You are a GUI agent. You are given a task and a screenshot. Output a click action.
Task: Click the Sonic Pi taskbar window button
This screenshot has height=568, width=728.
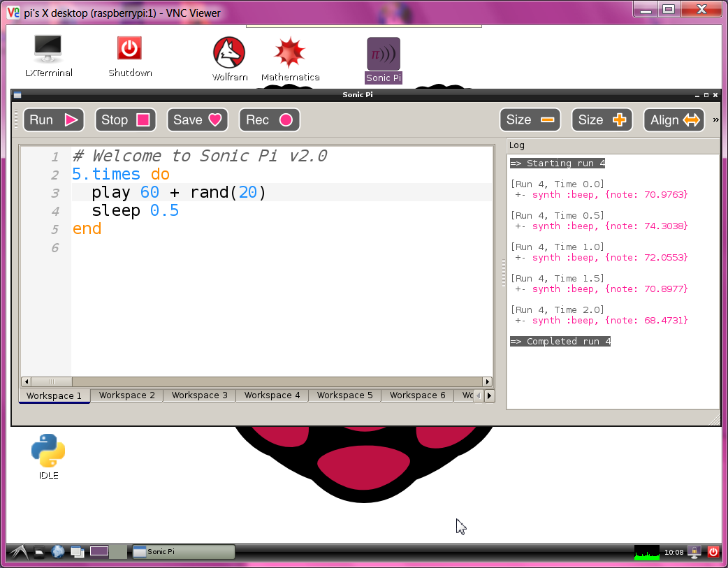click(183, 552)
